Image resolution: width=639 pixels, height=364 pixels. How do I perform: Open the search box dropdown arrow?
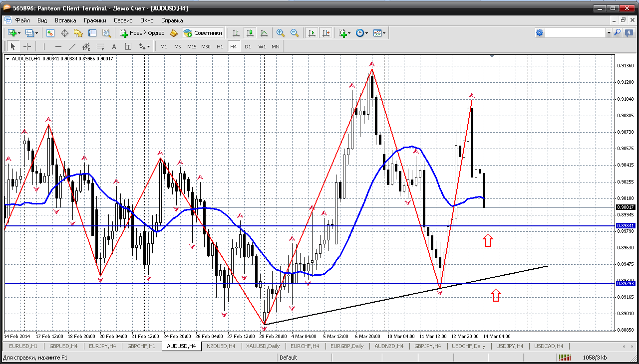point(609,33)
